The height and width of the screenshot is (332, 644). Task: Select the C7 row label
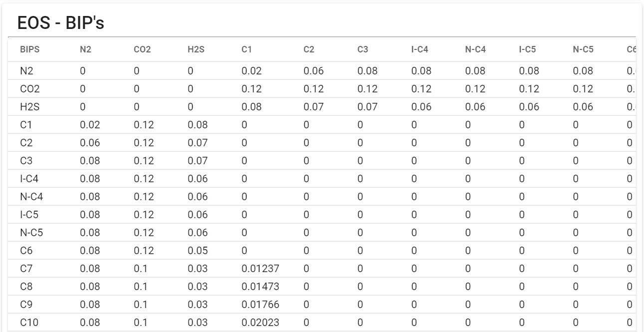(26, 269)
